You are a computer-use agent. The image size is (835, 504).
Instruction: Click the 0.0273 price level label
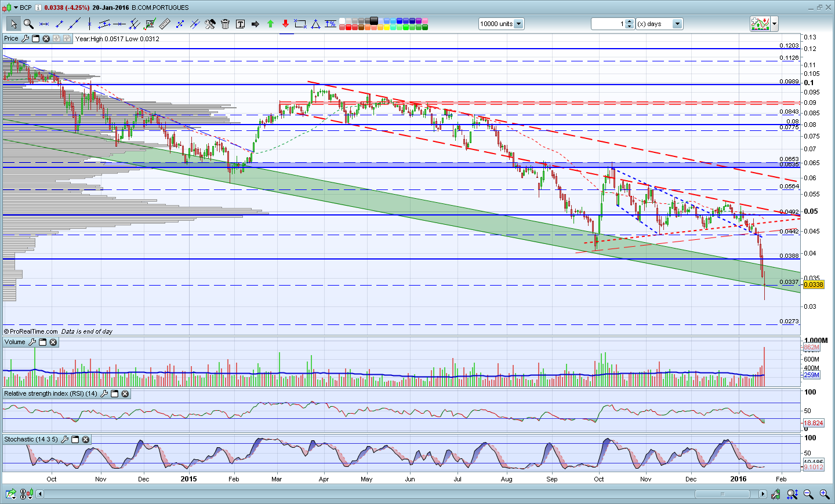(x=789, y=321)
